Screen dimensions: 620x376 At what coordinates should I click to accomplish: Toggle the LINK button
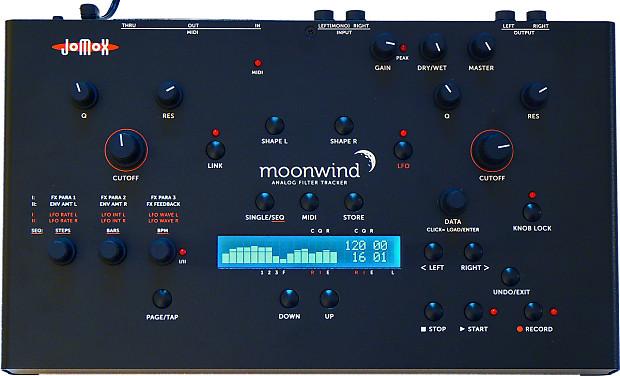[x=215, y=150]
